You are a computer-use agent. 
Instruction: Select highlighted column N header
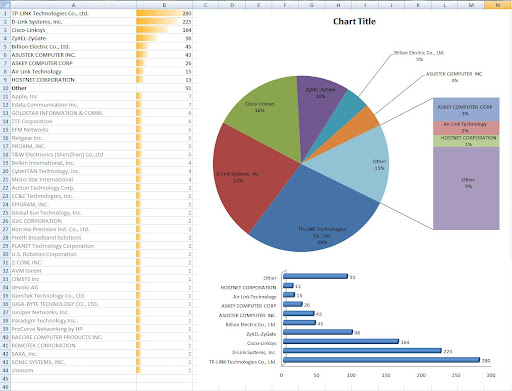(x=498, y=5)
